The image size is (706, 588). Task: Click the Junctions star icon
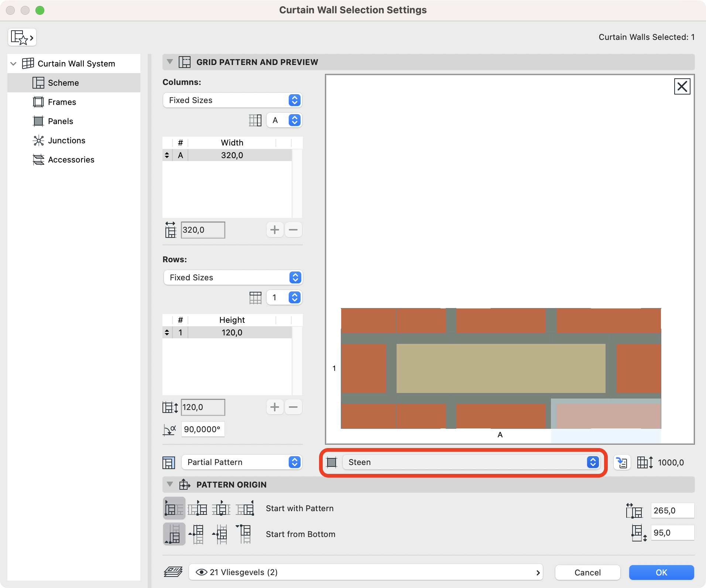click(x=38, y=140)
